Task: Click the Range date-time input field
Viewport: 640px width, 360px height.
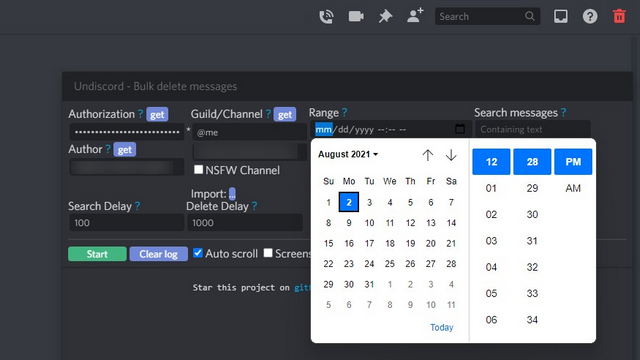Action: pyautogui.click(x=391, y=129)
